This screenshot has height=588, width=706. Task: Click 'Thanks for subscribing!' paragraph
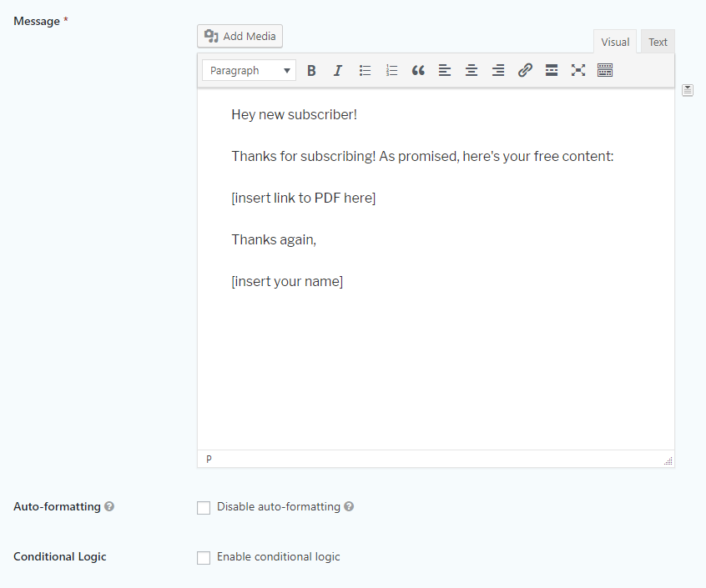[x=422, y=156]
